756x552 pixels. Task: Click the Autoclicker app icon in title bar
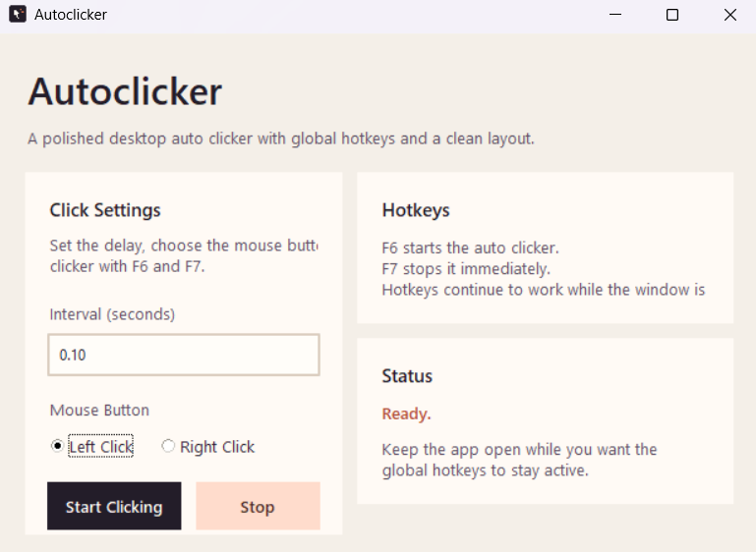point(18,15)
